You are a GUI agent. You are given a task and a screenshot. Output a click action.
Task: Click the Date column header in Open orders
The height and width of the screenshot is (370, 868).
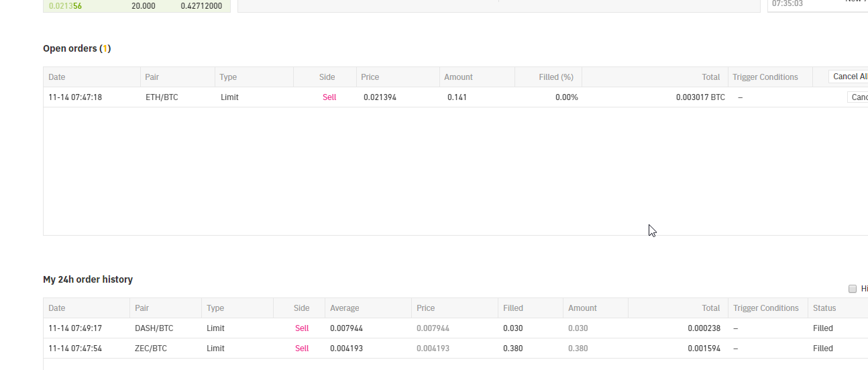tap(57, 77)
